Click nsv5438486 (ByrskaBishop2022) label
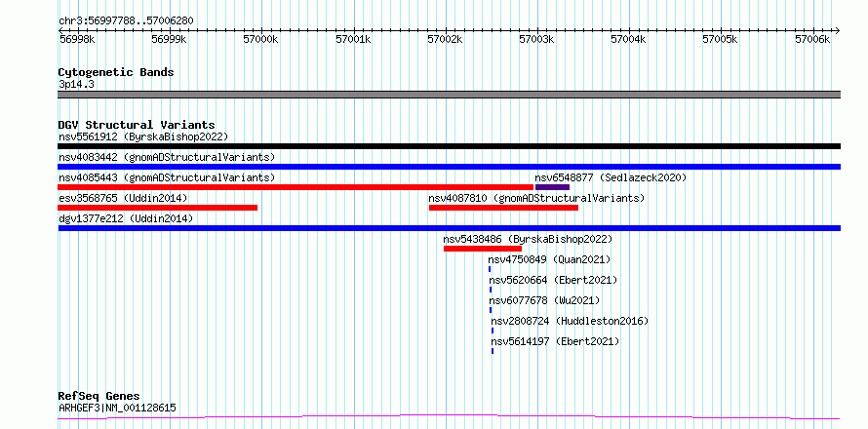 pos(528,239)
